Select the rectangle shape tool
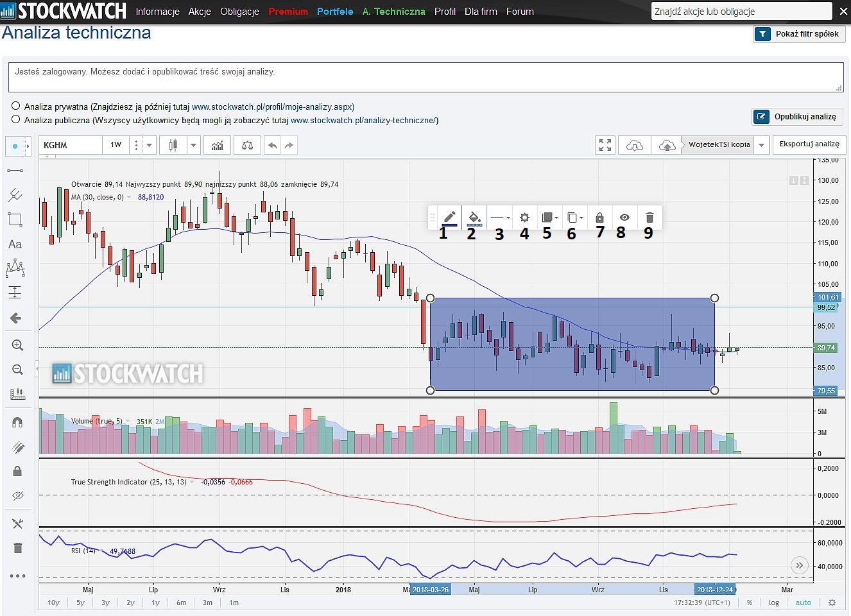Screen dimensions: 851x616 point(15,219)
